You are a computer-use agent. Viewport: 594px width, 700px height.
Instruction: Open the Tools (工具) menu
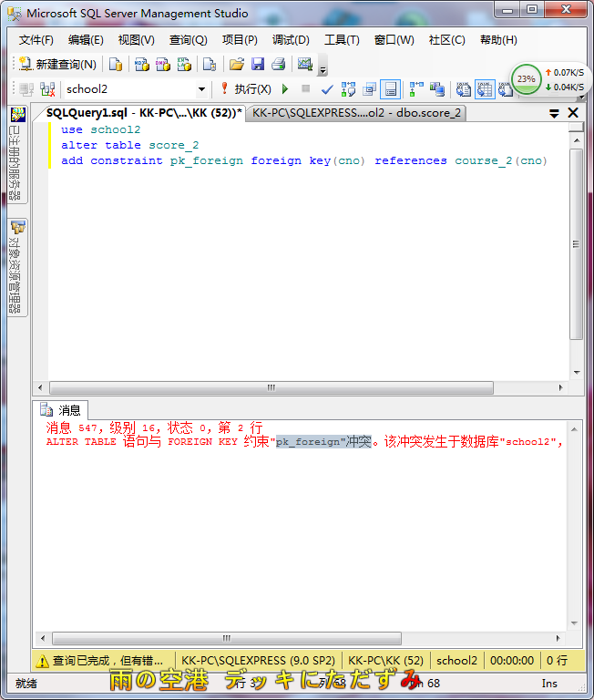[342, 40]
